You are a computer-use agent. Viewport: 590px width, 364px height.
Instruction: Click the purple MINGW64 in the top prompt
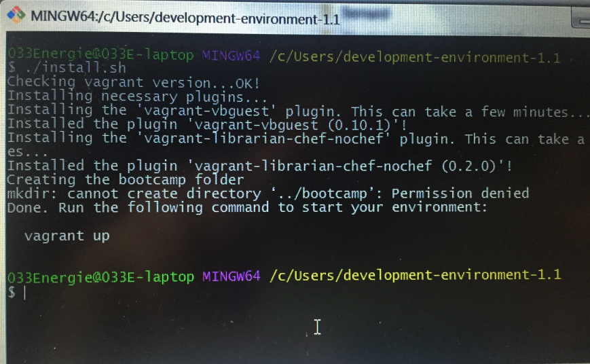click(x=231, y=56)
